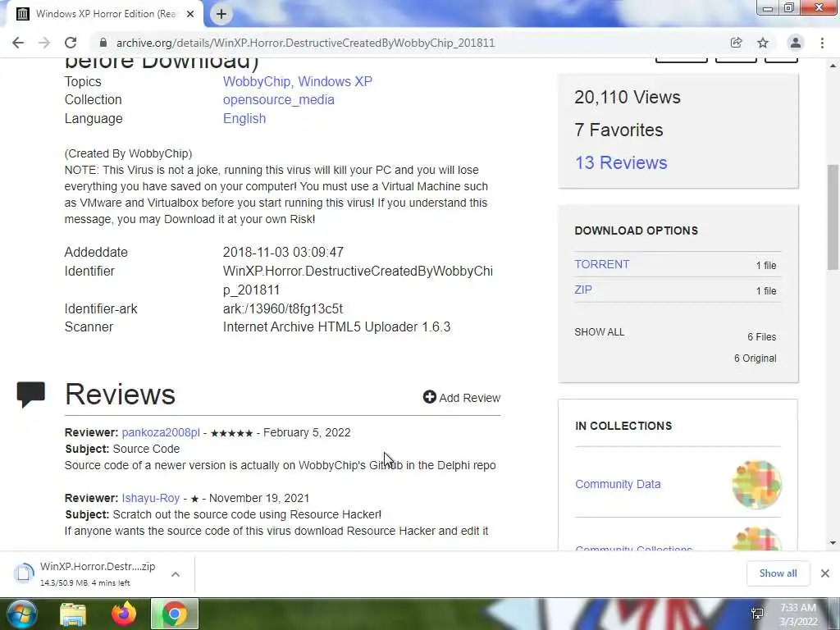This screenshot has width=840, height=630.
Task: Click the taskbar clock 7:33 AM
Action: (798, 608)
